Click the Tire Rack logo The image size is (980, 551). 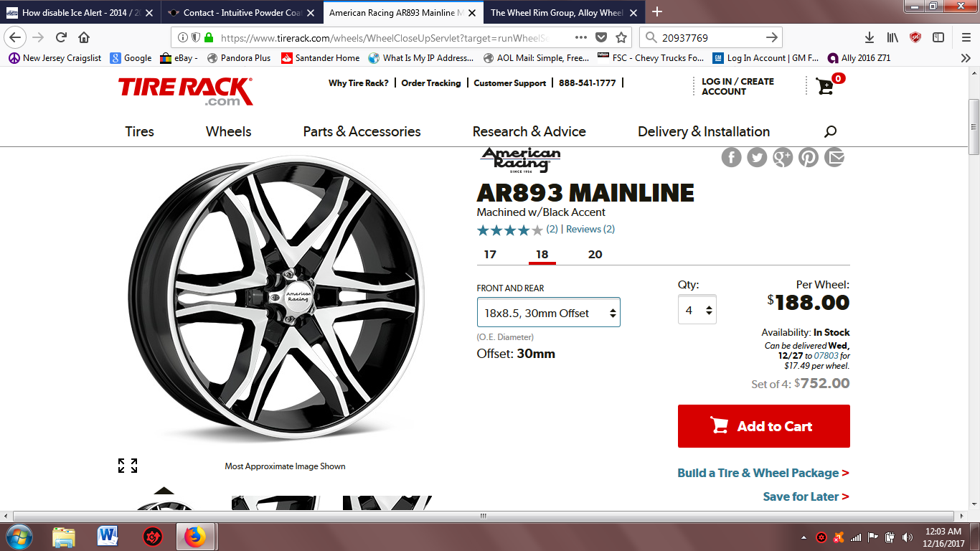[185, 91]
